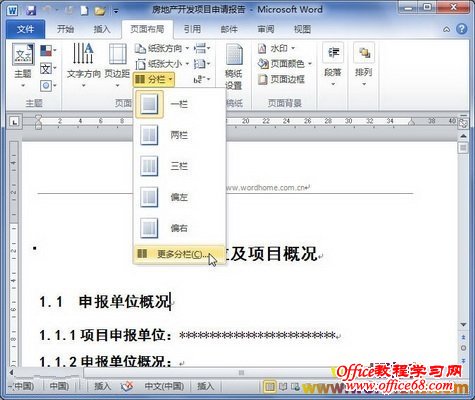Choose 三栏 three-column layout
Screen dimensions: 475x400
click(x=179, y=166)
